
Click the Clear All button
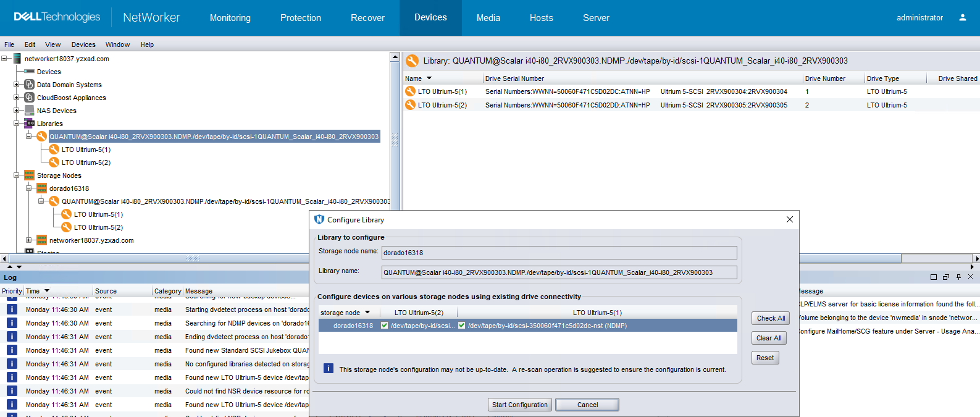coord(769,338)
